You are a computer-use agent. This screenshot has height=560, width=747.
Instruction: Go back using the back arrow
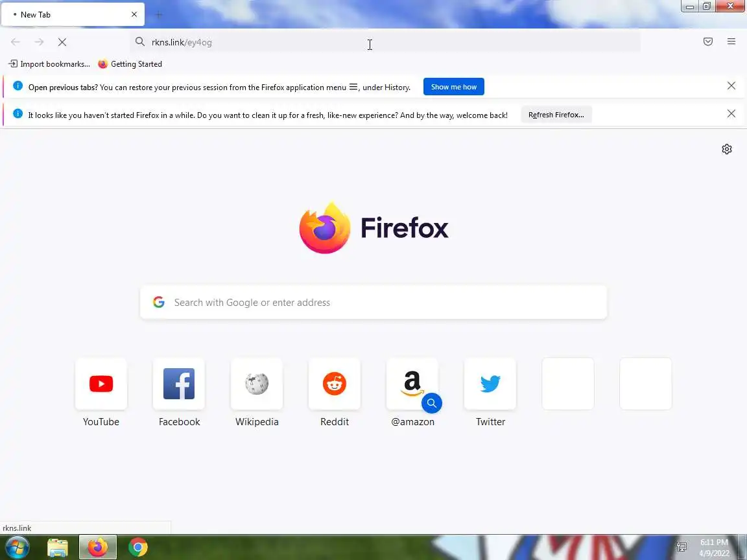point(16,42)
